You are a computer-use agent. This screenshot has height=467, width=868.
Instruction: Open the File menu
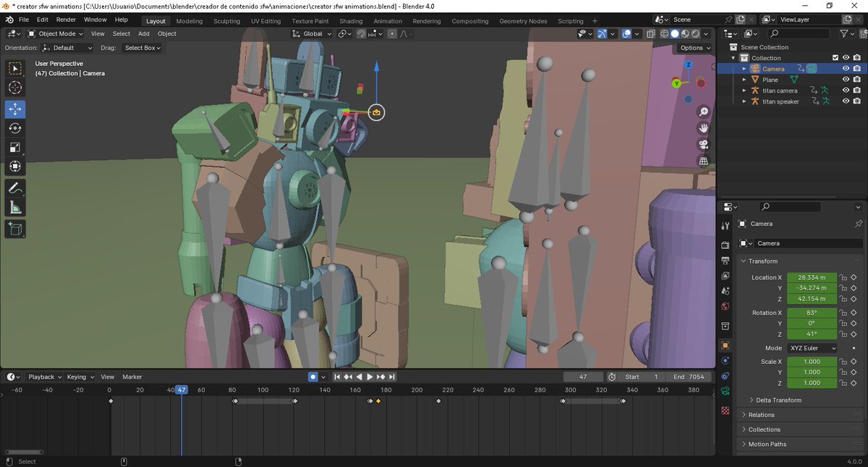point(24,20)
